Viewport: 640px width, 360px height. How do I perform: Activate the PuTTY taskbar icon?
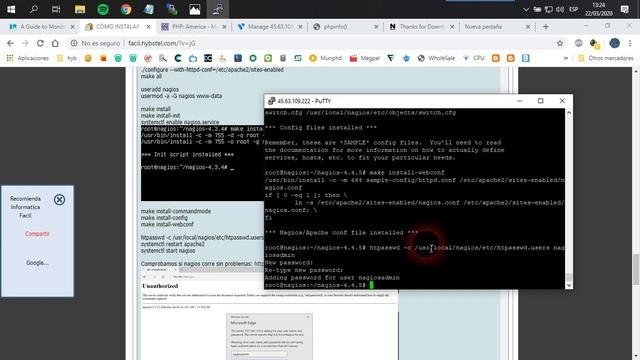[x=217, y=9]
